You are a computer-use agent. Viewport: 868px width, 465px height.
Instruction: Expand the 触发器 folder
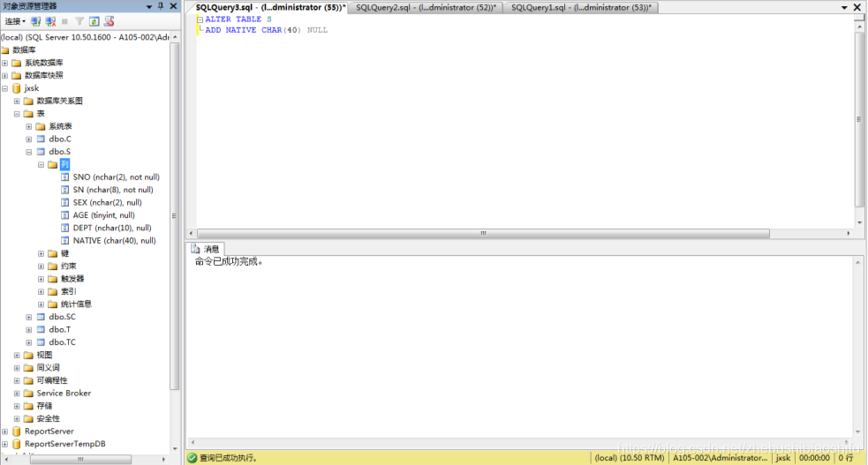42,279
